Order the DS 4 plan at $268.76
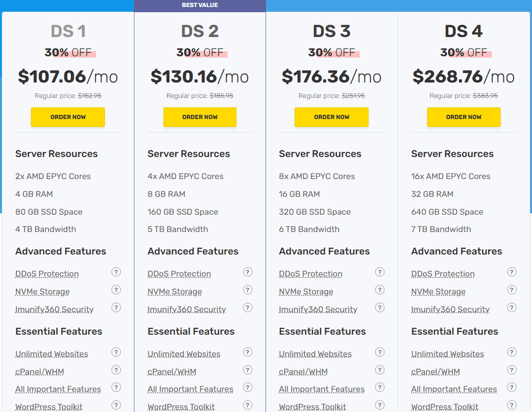The image size is (532, 412). [x=464, y=117]
